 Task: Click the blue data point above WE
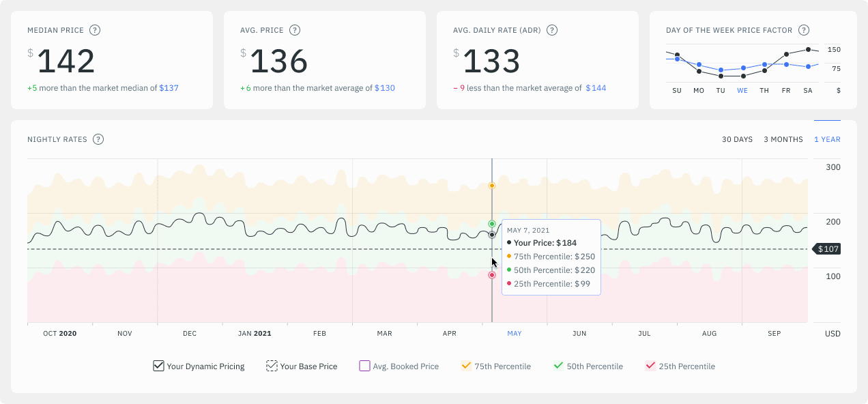(x=742, y=68)
